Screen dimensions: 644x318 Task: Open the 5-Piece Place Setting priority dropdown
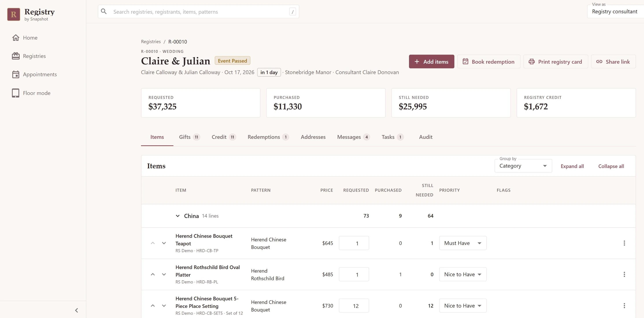463,305
